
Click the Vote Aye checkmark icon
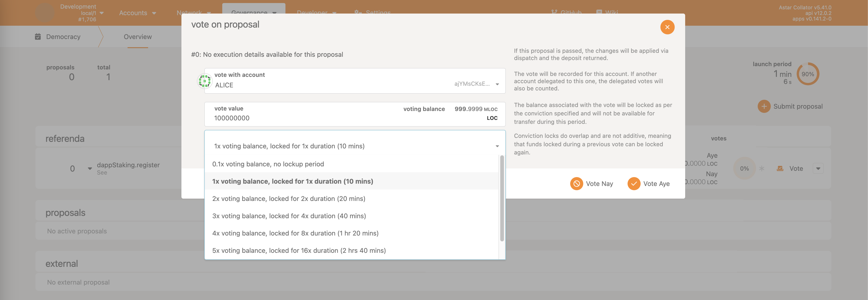click(634, 184)
